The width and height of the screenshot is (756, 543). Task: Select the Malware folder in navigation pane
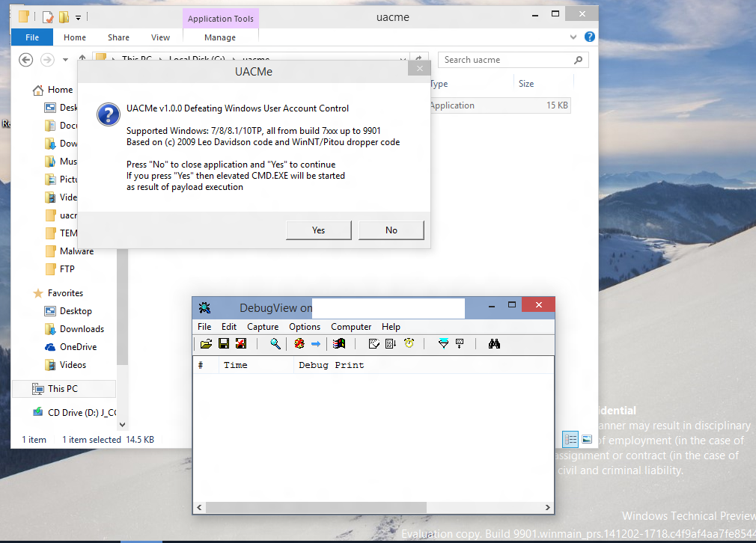[x=76, y=251]
